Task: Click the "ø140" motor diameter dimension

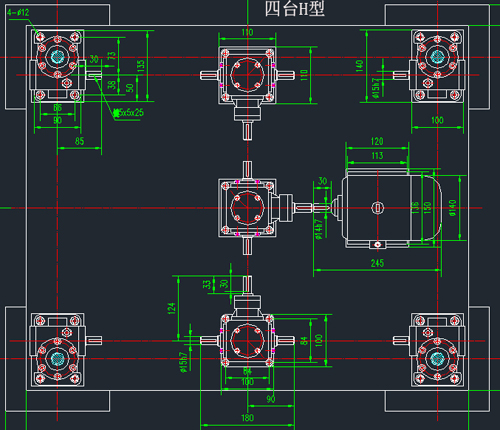Action: (452, 208)
